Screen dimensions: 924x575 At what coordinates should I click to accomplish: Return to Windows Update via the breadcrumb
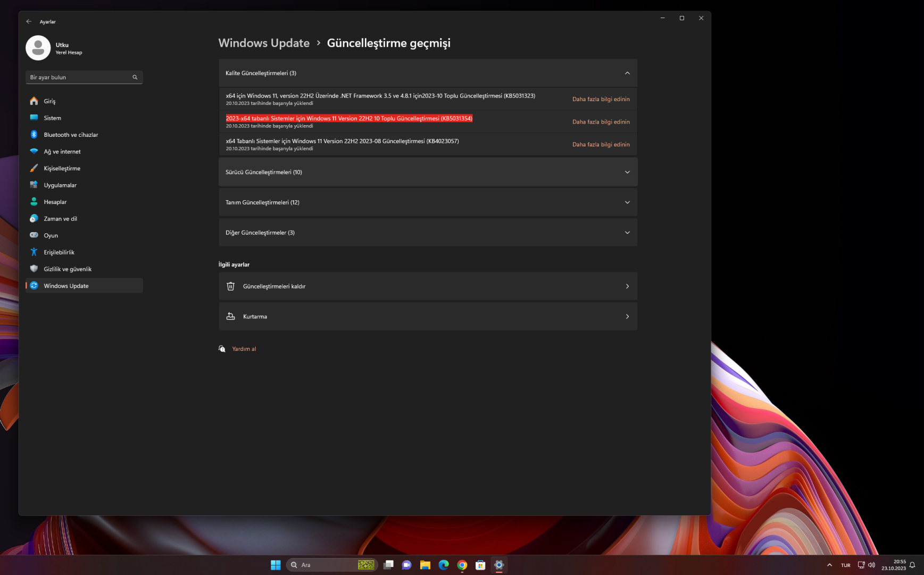264,43
